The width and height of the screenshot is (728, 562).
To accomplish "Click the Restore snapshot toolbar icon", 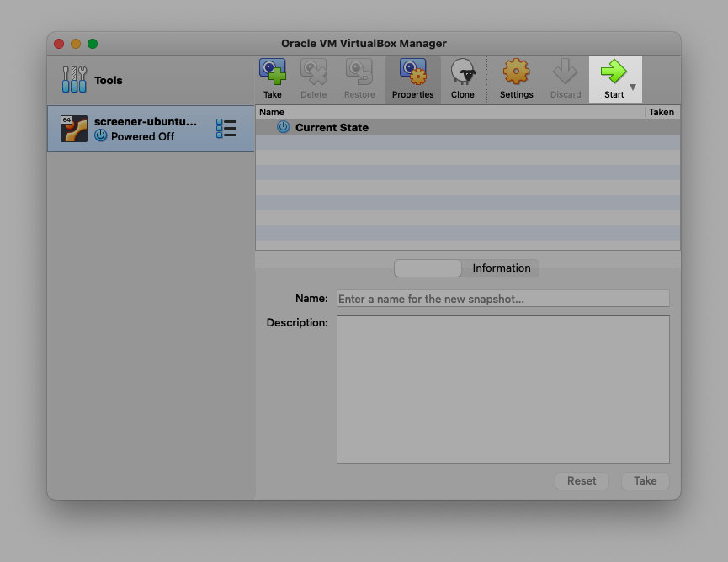I will 359,73.
